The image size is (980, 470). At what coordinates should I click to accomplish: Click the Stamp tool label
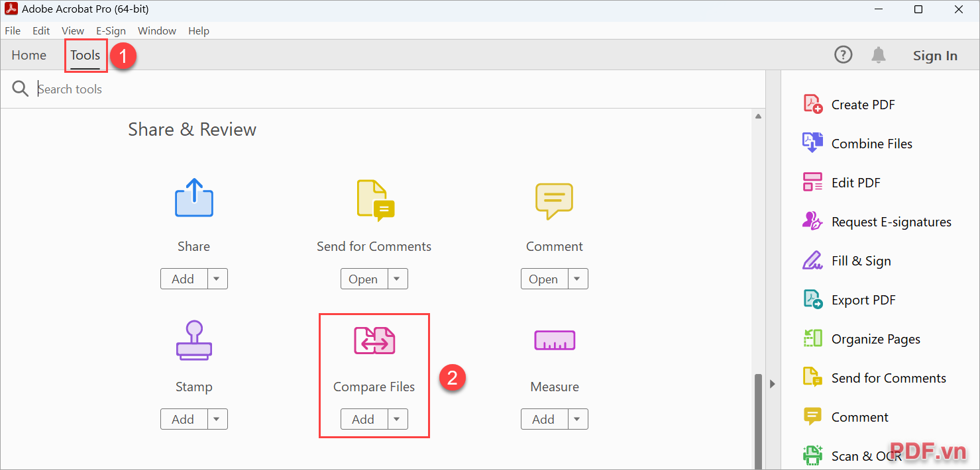click(x=193, y=387)
